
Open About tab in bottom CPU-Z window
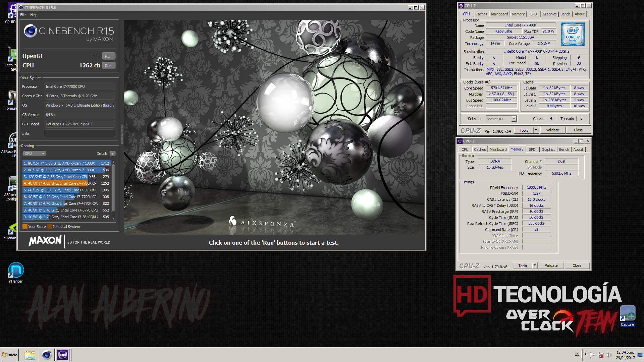click(578, 149)
